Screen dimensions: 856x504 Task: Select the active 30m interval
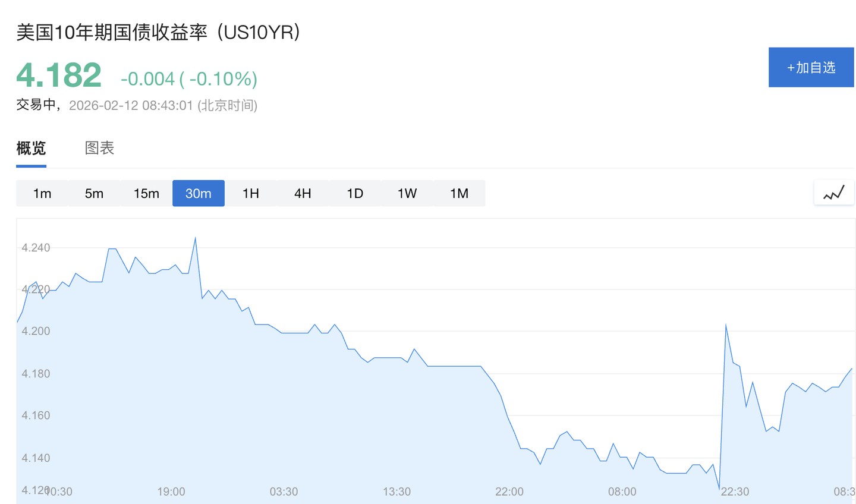click(x=199, y=193)
